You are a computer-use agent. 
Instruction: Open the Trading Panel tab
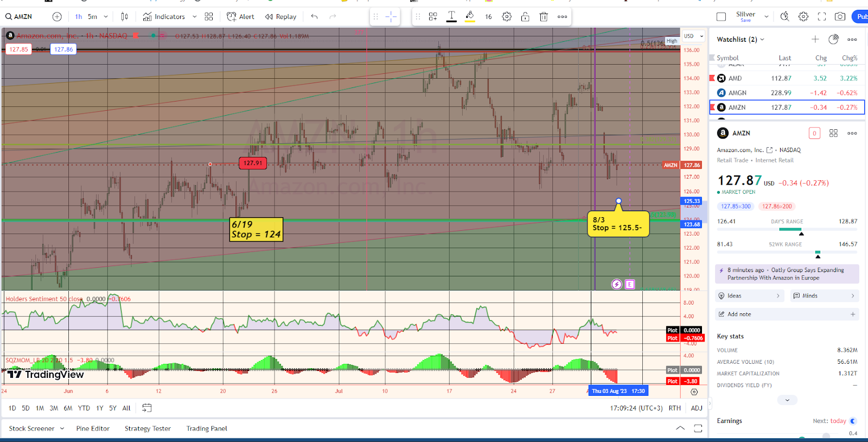pos(207,428)
